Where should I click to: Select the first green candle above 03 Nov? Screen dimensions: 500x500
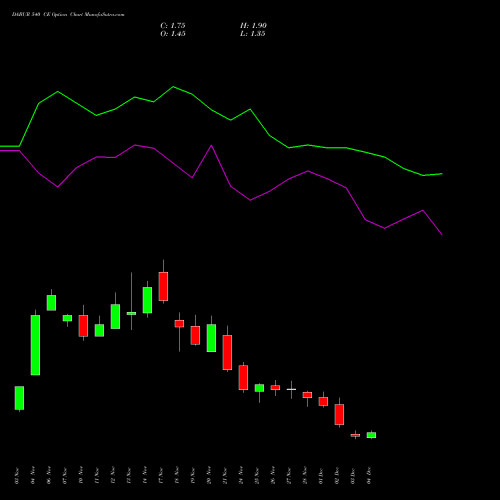(x=19, y=398)
